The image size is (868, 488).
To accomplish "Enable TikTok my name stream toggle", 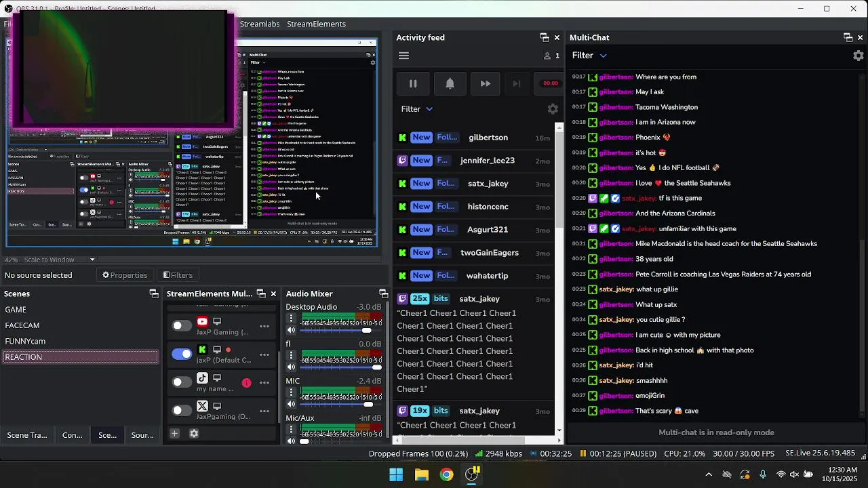I will coord(182,382).
